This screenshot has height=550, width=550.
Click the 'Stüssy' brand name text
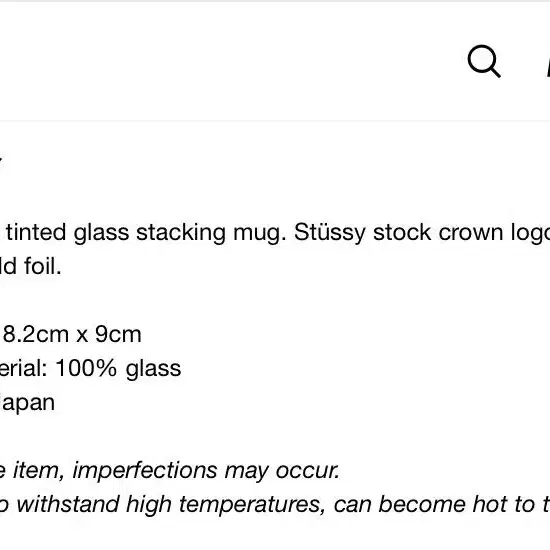(330, 233)
